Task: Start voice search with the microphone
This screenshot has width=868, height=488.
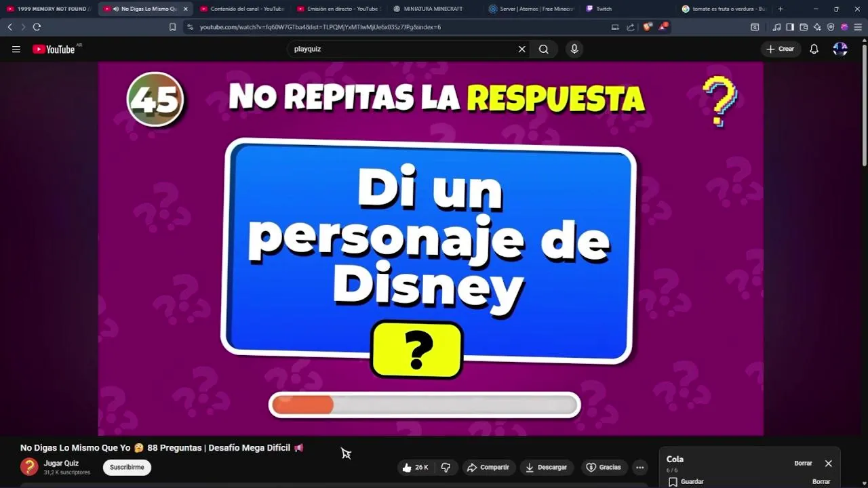Action: tap(574, 49)
